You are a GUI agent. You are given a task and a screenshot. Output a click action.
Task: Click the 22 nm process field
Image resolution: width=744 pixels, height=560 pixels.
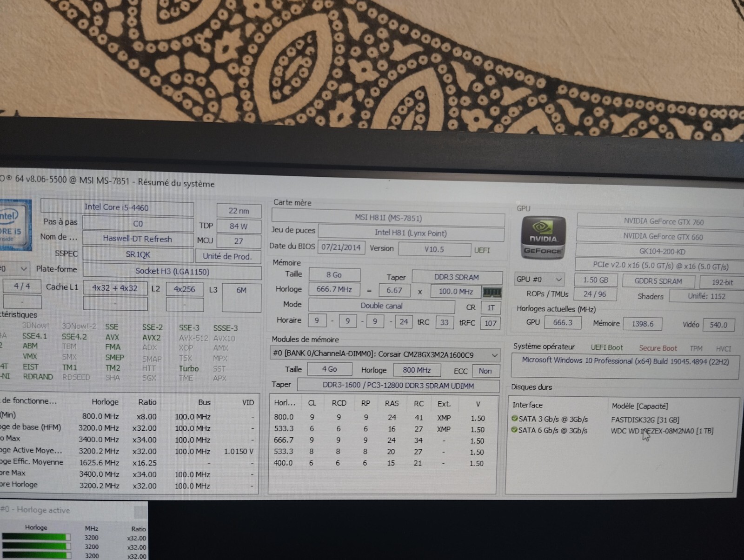[239, 211]
